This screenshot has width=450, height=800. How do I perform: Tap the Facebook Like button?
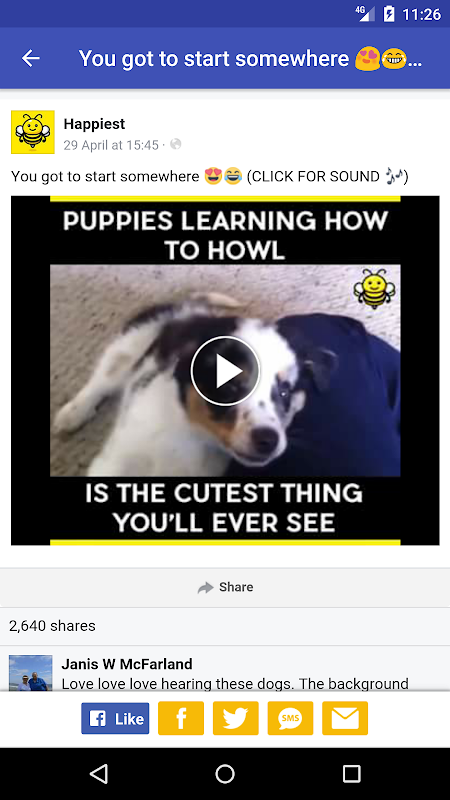click(x=115, y=718)
